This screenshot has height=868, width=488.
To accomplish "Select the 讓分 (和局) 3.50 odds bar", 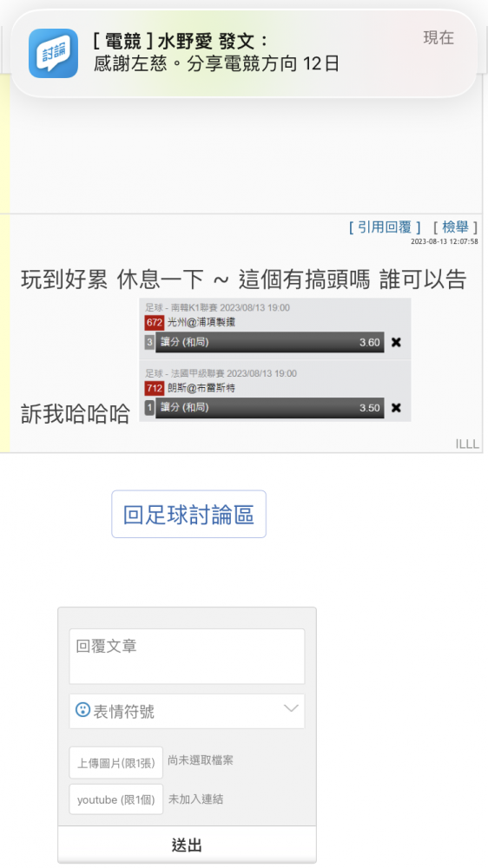I will click(x=270, y=408).
